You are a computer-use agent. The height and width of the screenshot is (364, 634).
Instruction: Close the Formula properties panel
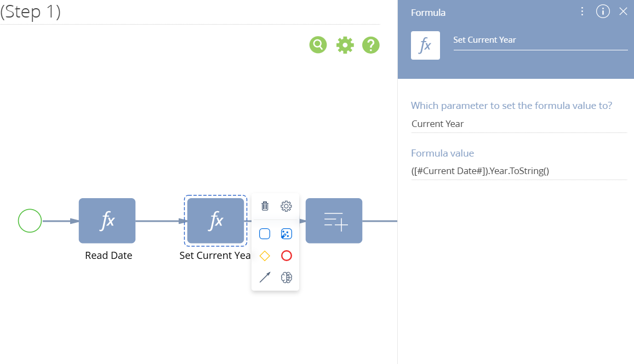pyautogui.click(x=623, y=11)
